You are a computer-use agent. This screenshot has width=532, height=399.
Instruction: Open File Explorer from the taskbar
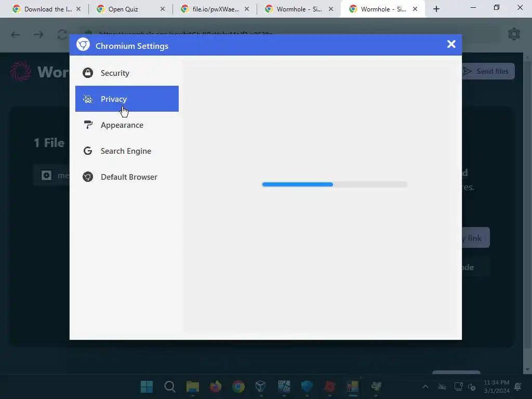coord(192,387)
